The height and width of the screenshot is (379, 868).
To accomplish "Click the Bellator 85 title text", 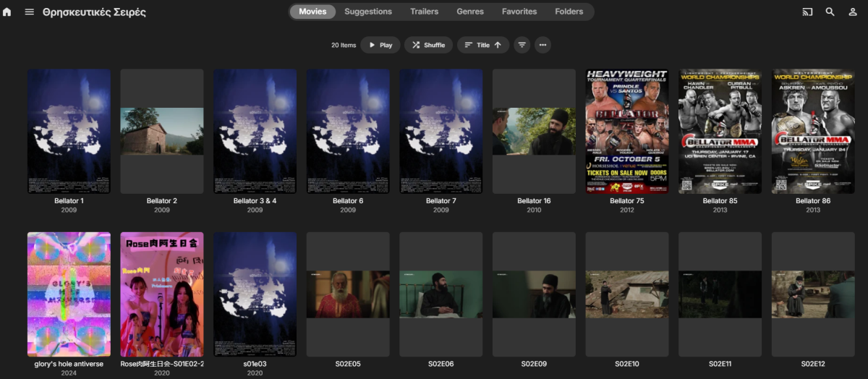I will [x=720, y=201].
